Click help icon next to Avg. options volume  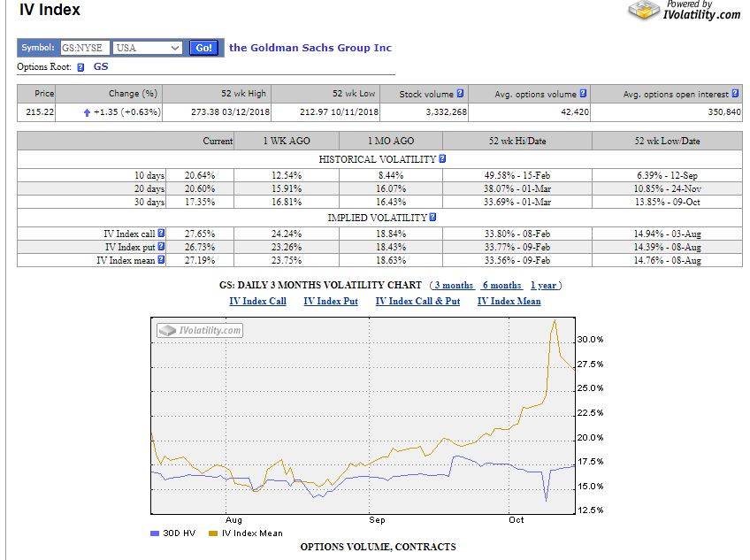(x=583, y=94)
